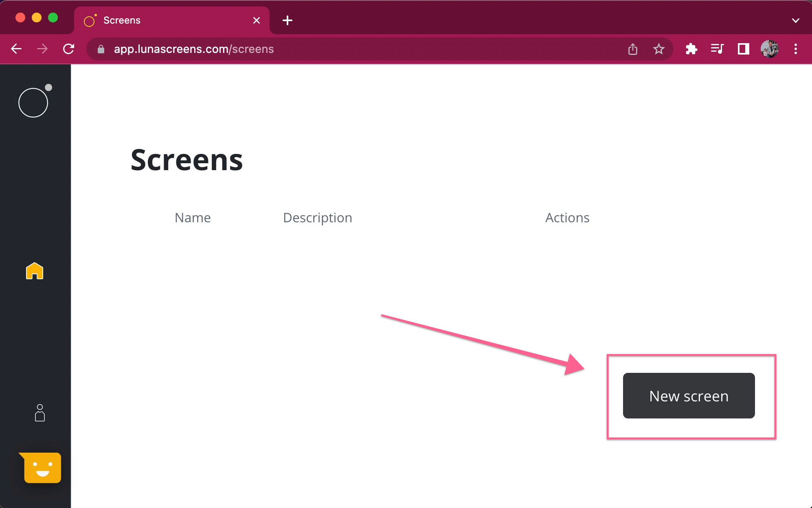
Task: Open the home icon in sidebar
Action: click(35, 271)
